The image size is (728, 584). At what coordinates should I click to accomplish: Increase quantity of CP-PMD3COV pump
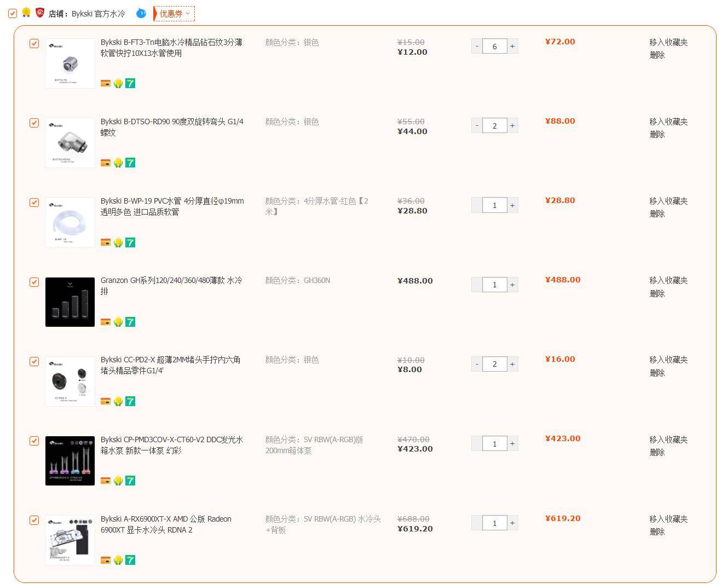(512, 443)
